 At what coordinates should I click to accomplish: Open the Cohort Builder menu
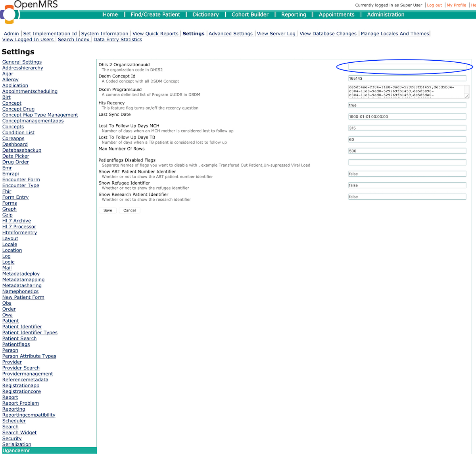[x=250, y=15]
